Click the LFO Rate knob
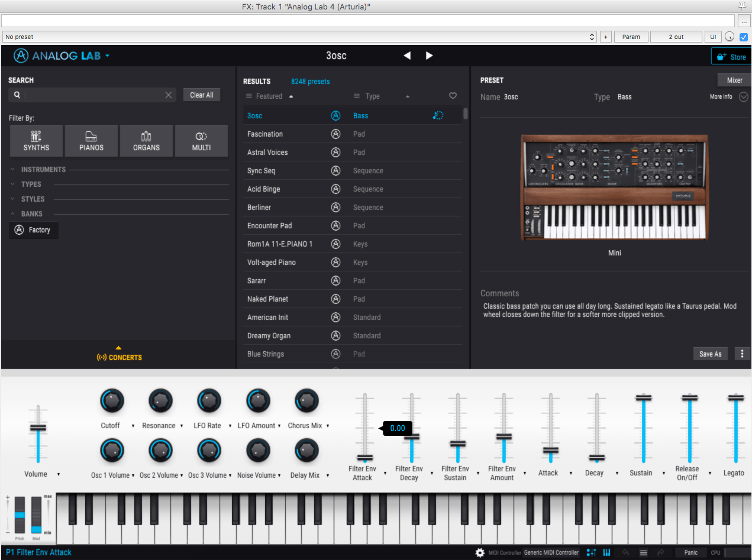Image resolution: width=752 pixels, height=560 pixels. 209,401
